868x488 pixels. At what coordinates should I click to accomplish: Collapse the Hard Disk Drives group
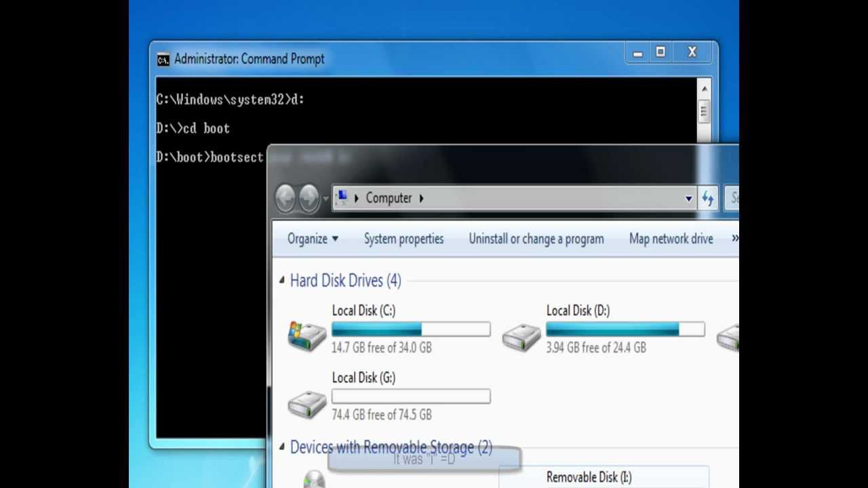coord(282,280)
